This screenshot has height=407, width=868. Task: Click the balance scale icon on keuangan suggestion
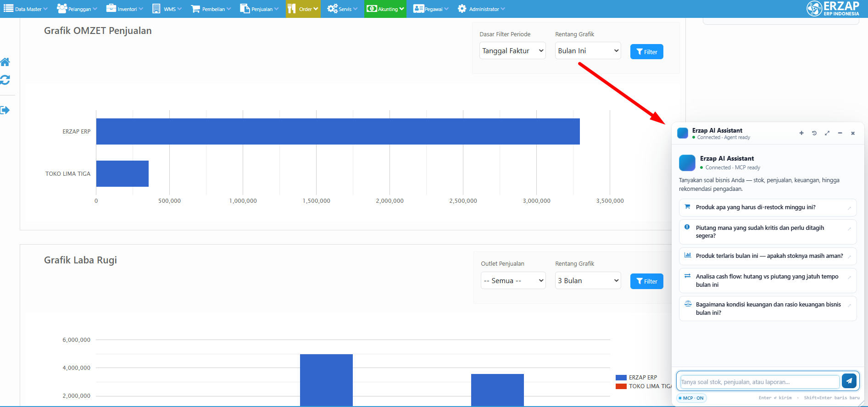688,304
